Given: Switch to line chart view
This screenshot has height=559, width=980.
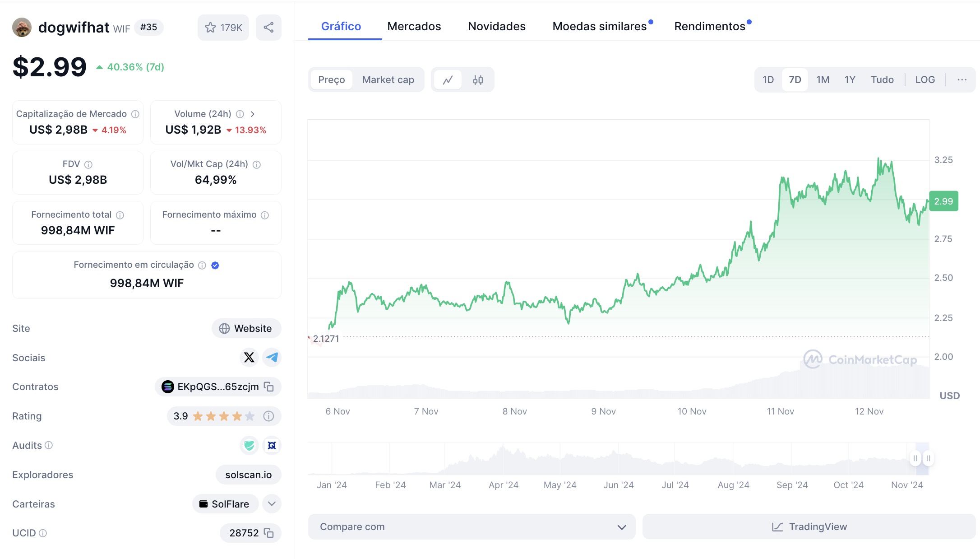Looking at the screenshot, I should (x=448, y=80).
